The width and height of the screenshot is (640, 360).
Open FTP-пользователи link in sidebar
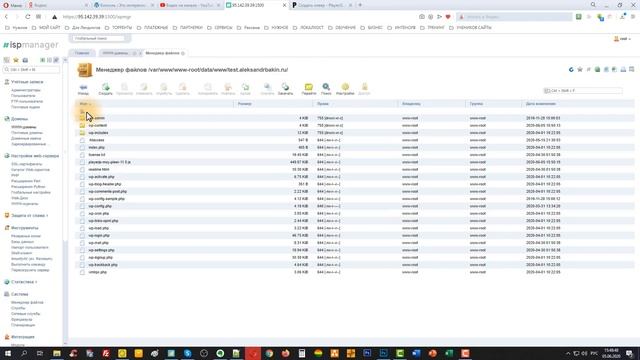[27, 101]
